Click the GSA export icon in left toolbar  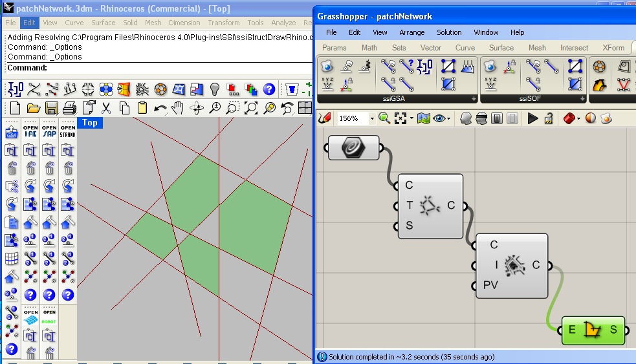point(12,132)
